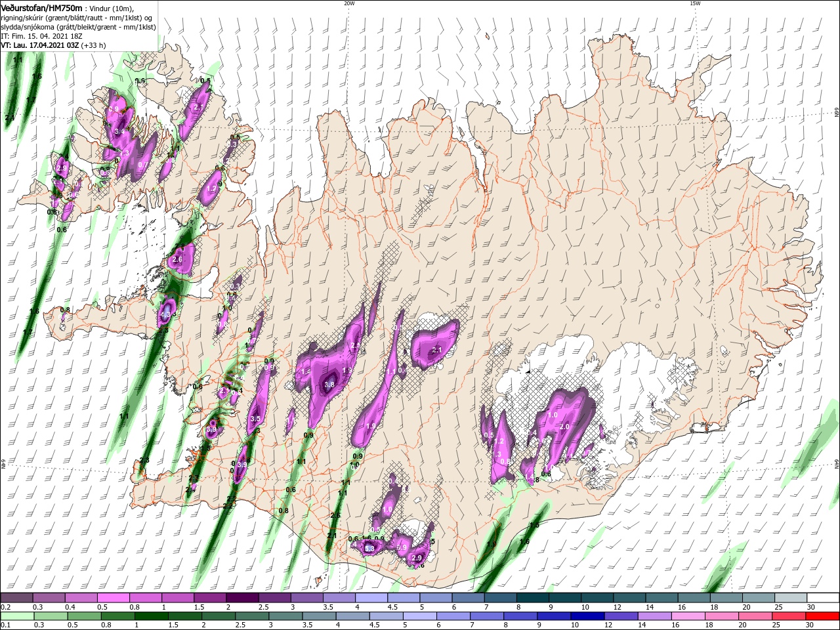
Task: Click the lightest green 0.1 rain legend swatch
Action: point(16,616)
